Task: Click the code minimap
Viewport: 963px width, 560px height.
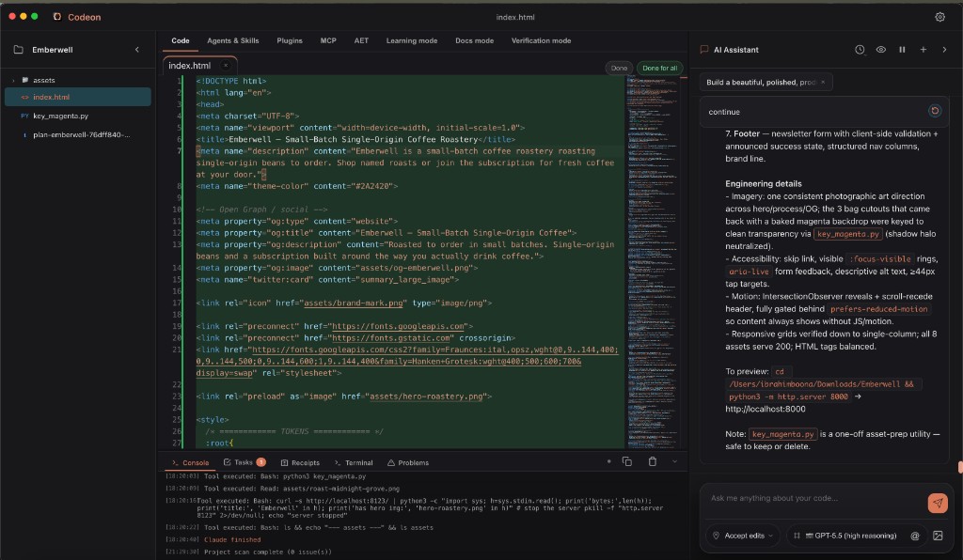Action: coord(652,260)
